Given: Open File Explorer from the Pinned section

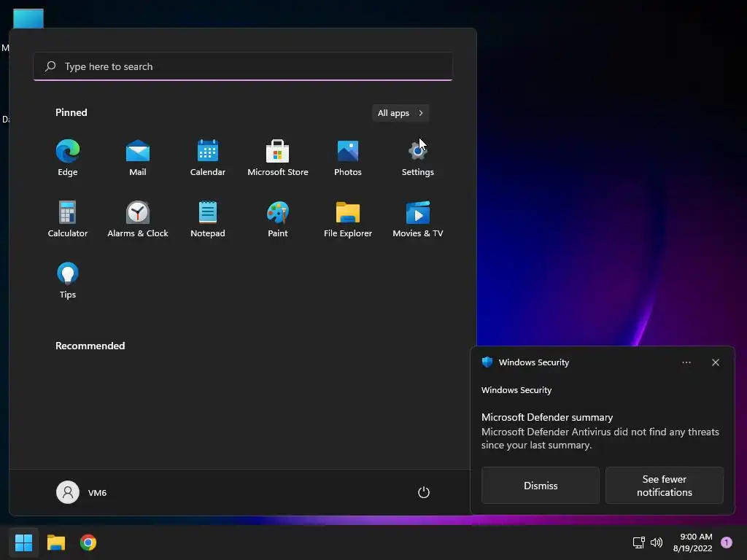Looking at the screenshot, I should (x=348, y=219).
